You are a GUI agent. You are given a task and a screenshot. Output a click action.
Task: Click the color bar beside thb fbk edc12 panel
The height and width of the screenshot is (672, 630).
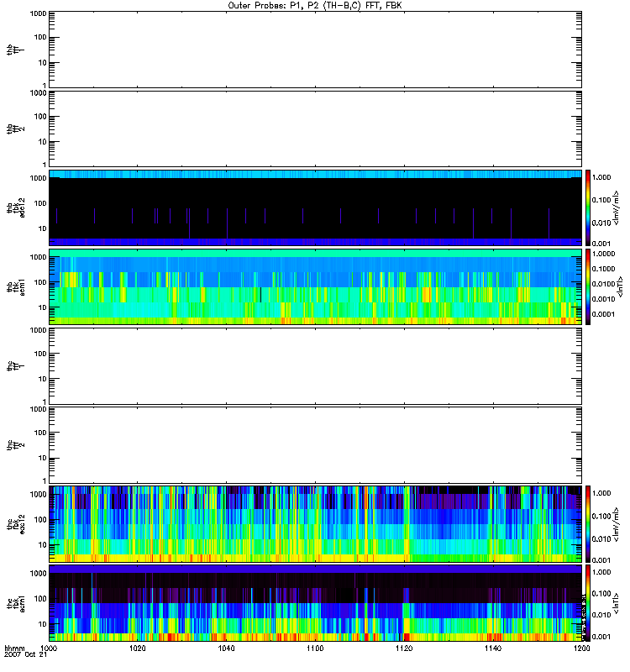[x=588, y=207]
